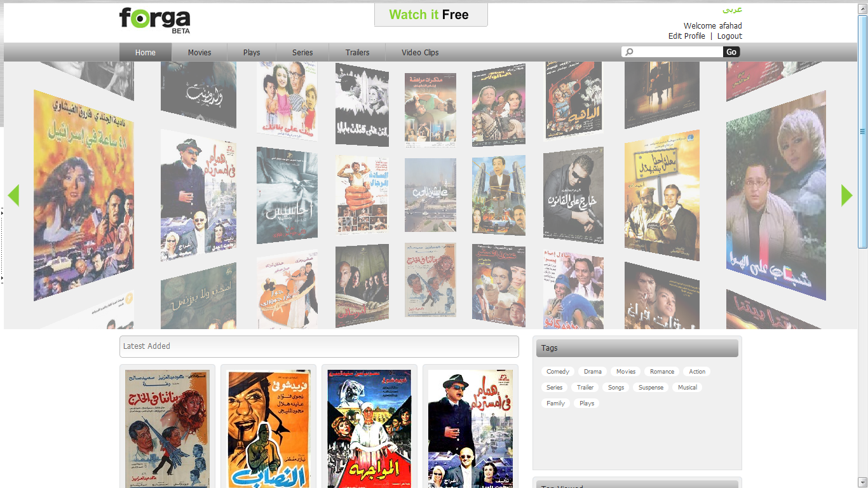Viewport: 868px width, 488px height.
Task: Click the Latest Added section header
Action: pyautogui.click(x=319, y=346)
